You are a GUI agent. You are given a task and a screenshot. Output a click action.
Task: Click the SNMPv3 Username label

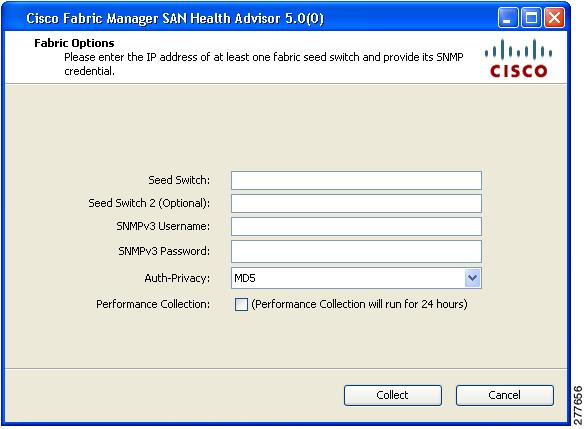163,226
